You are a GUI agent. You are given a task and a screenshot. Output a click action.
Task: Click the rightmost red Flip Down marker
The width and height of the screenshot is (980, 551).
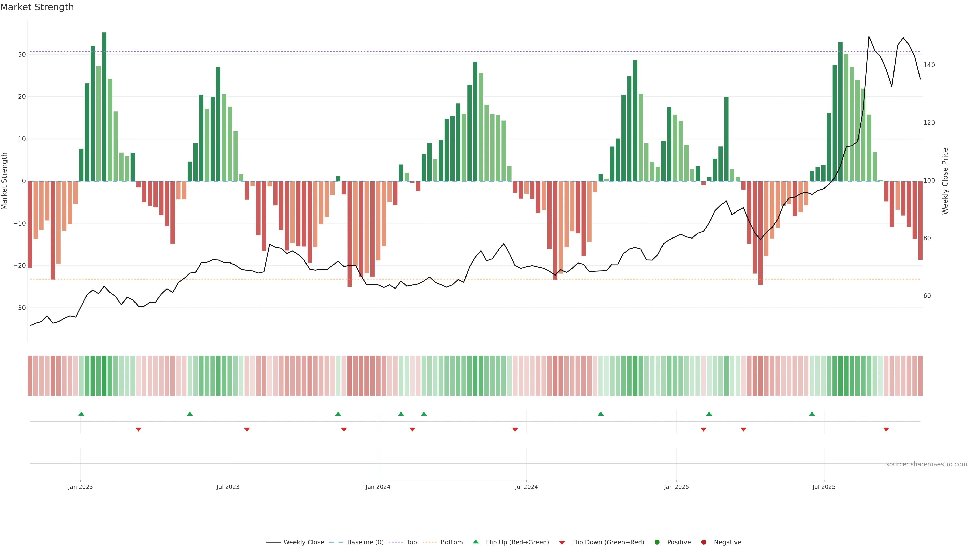(886, 429)
